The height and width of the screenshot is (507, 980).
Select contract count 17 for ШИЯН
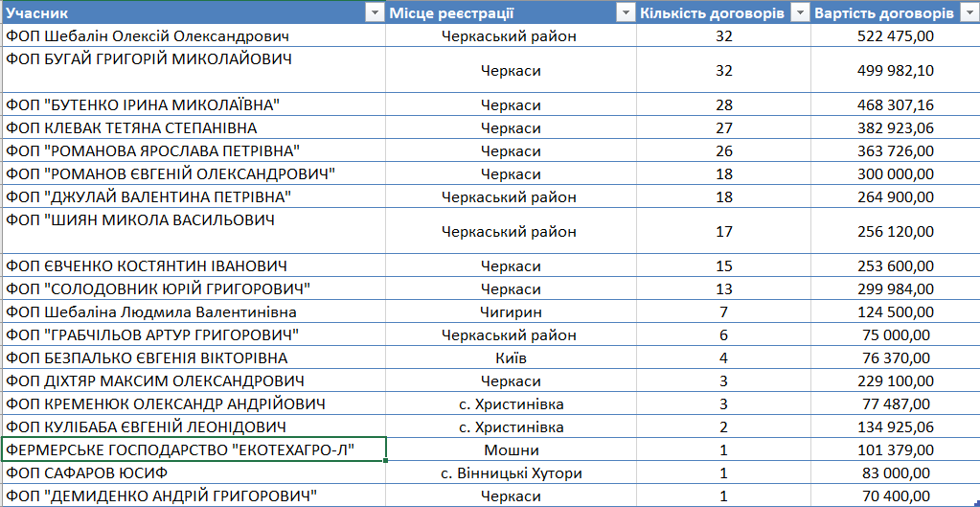[723, 231]
